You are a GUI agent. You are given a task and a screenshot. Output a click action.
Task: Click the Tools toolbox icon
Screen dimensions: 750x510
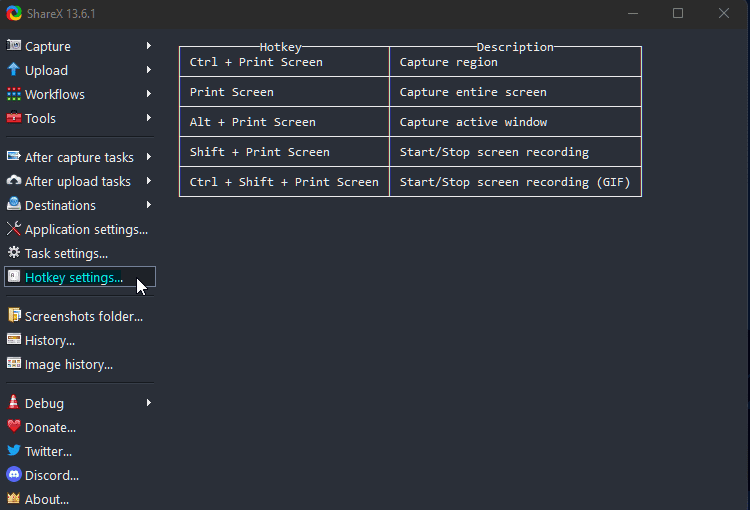14,117
